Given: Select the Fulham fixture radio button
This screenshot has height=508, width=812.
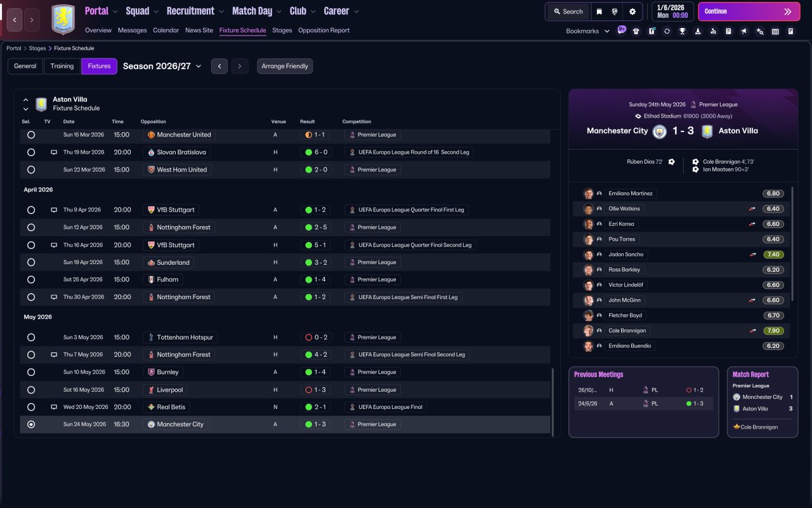Looking at the screenshot, I should tap(31, 279).
